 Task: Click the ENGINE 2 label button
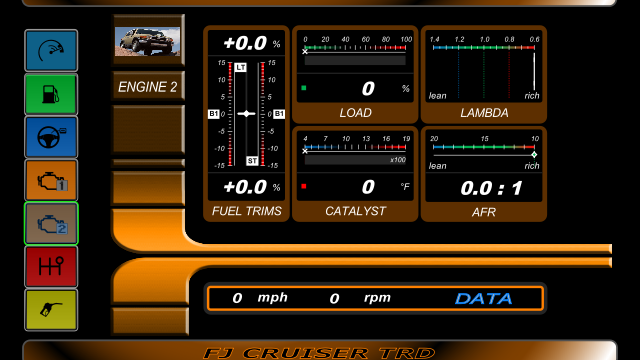coord(148,87)
